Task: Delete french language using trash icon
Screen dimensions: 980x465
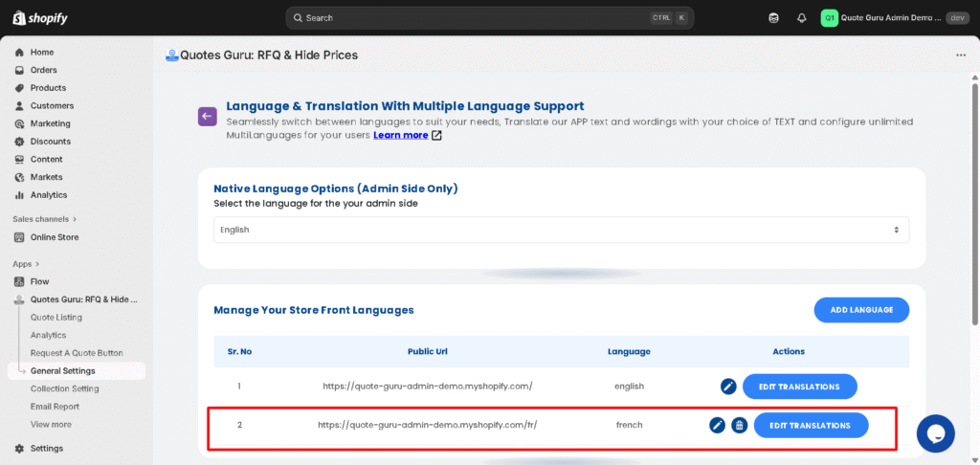Action: [739, 425]
